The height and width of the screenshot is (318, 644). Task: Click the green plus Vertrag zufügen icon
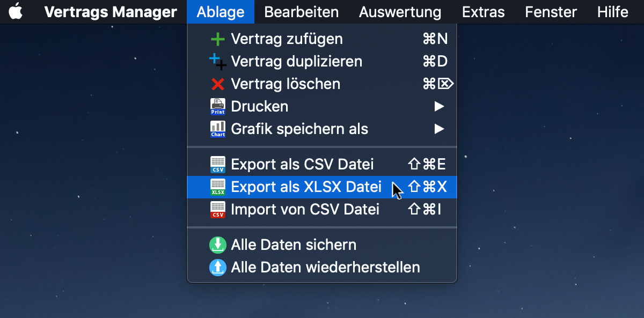217,39
